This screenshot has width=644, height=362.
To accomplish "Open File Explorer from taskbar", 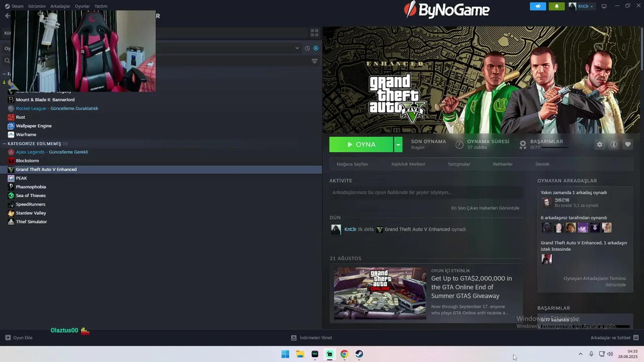I will coord(300,354).
